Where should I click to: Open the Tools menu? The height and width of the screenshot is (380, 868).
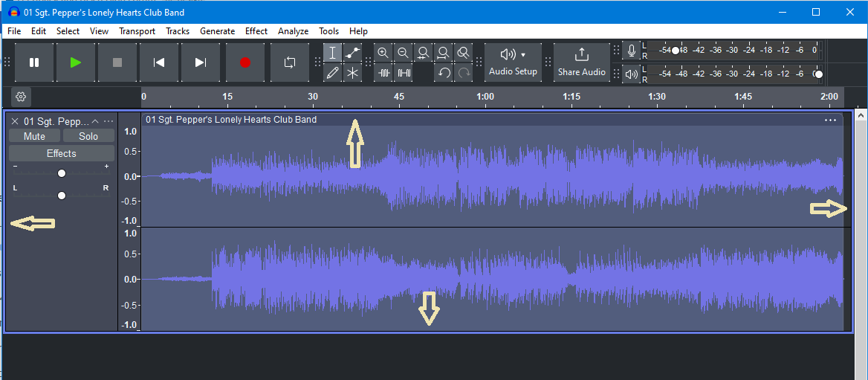(328, 31)
